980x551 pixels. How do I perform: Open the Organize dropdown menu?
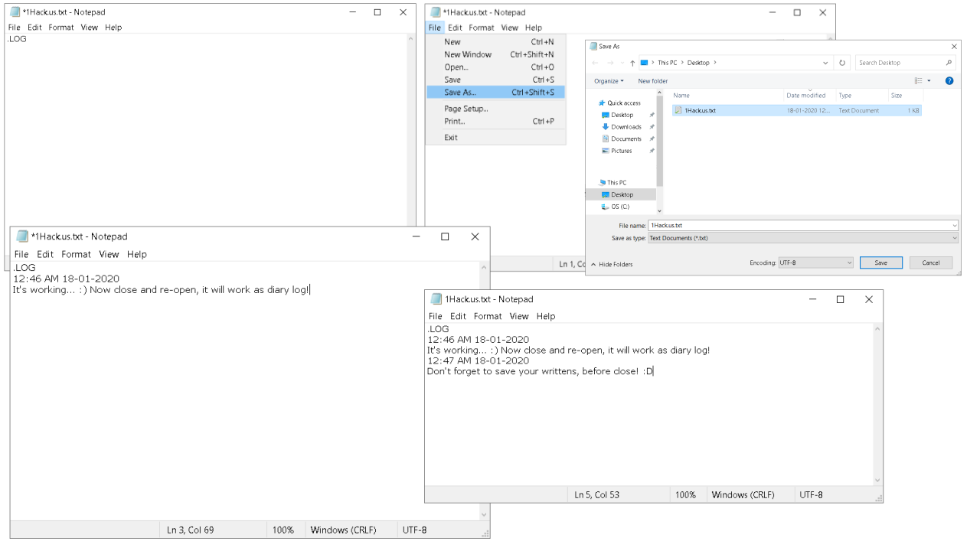[x=609, y=81]
